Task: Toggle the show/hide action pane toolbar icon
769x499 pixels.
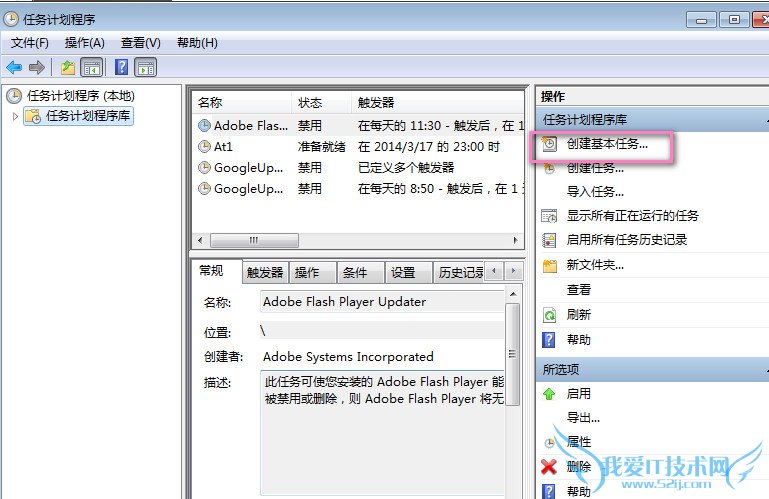Action: 146,67
